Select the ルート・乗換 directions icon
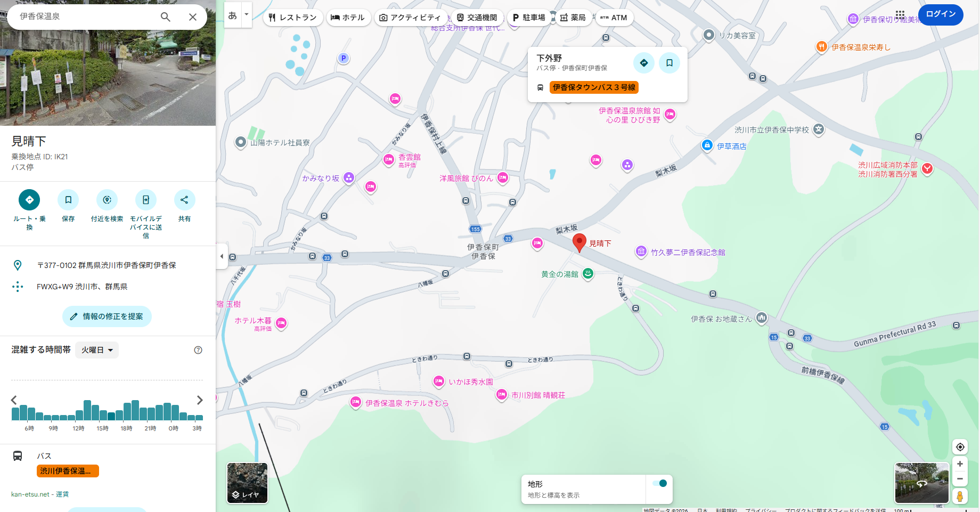The image size is (980, 512). (29, 200)
